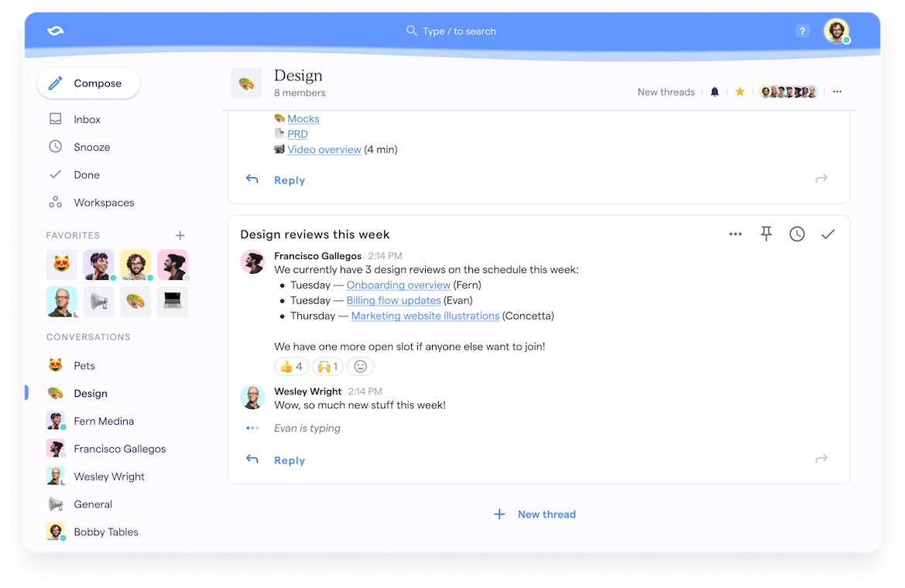Open the thread options menu via the ellipsis
Screen dimensions: 905x588
(x=735, y=234)
